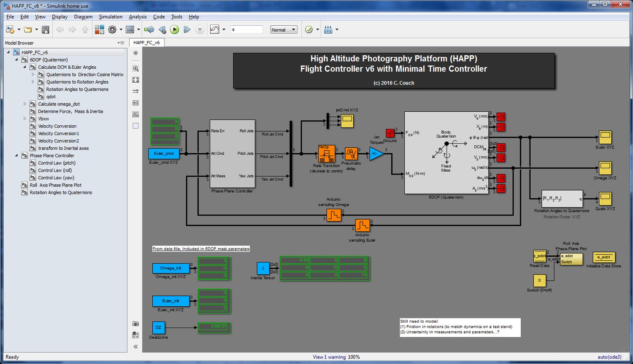Collapse the HAPP_FC_v6 root tree node
This screenshot has height=364, width=633.
tap(8, 52)
